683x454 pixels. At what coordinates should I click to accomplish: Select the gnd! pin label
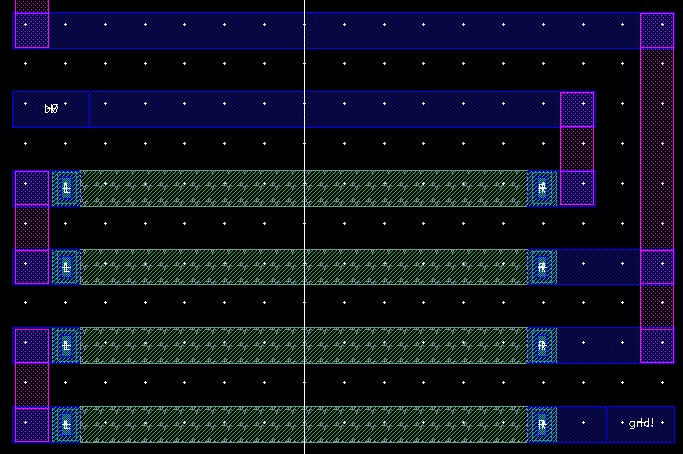[x=641, y=423]
